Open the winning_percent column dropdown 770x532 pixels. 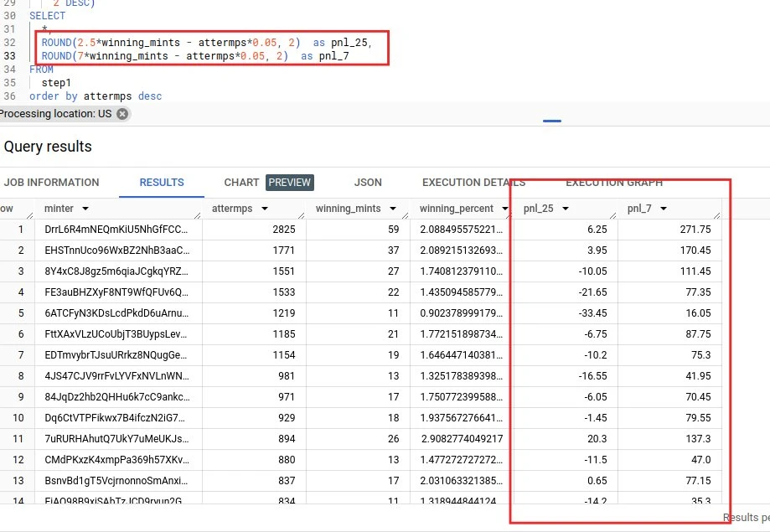502,209
